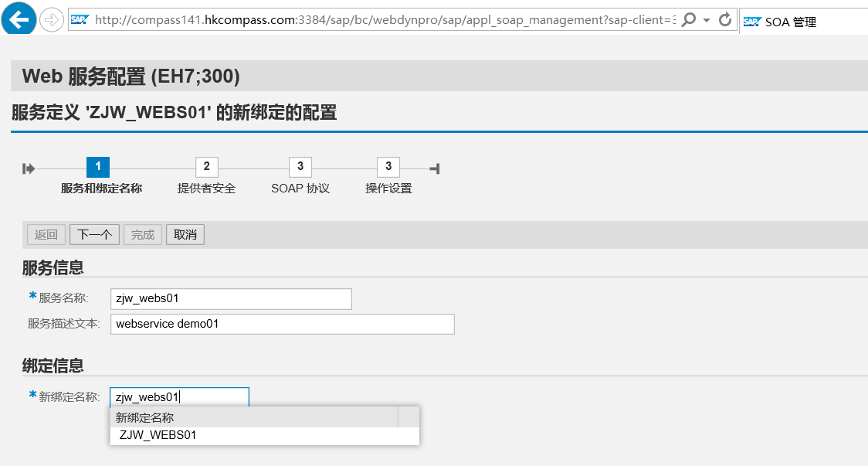The height and width of the screenshot is (466, 868).
Task: Click the 新绑定名称 input field
Action: 179,396
